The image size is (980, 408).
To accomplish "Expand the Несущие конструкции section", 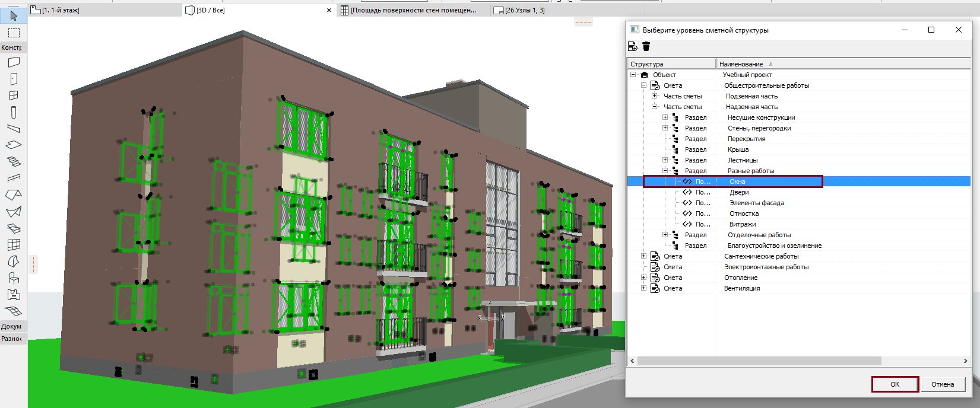I will (x=665, y=117).
